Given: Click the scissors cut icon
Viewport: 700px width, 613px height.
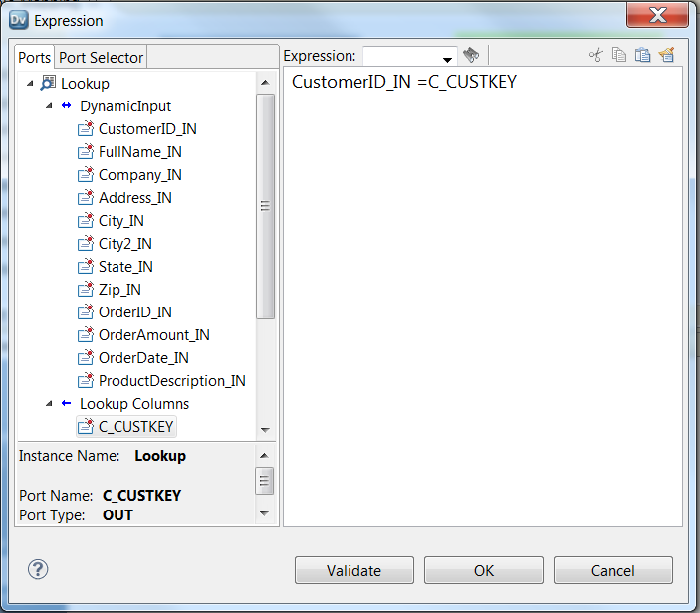Looking at the screenshot, I should (x=596, y=56).
